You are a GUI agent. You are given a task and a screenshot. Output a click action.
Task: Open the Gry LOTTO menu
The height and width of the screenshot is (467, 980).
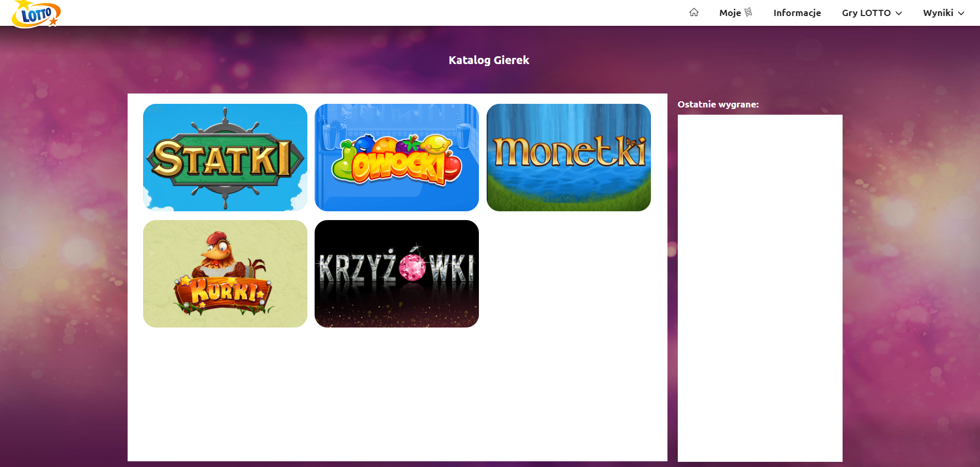click(866, 13)
